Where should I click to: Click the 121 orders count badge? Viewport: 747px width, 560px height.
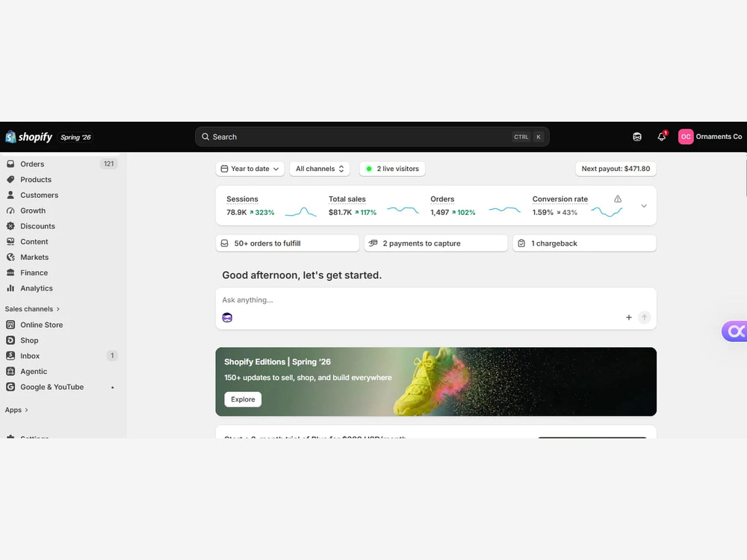(x=108, y=164)
